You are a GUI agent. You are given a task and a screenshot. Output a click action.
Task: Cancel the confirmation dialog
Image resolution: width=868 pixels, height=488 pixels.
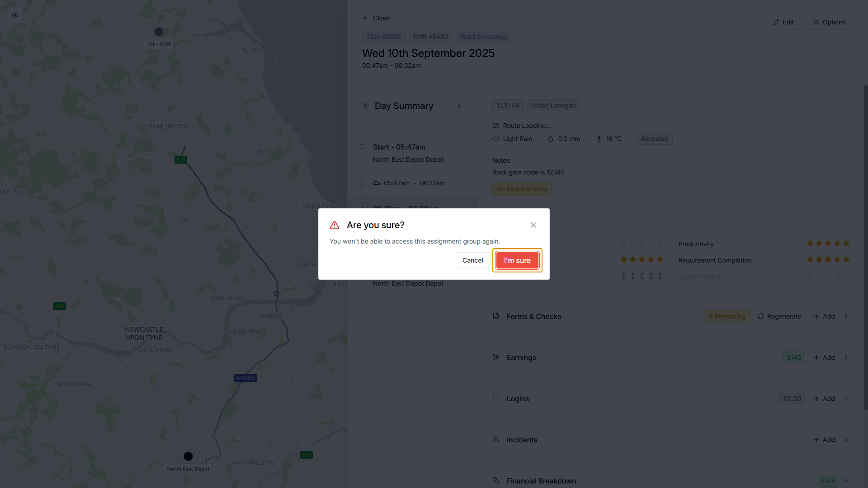click(x=472, y=260)
